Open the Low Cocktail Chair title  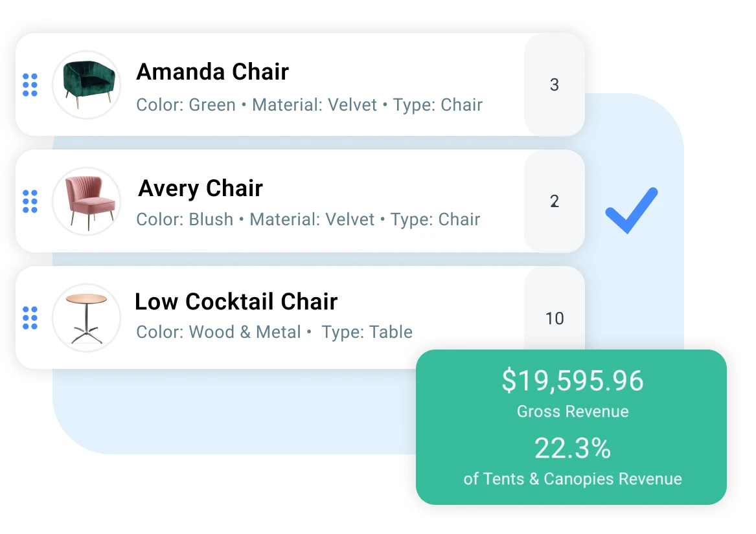[236, 302]
